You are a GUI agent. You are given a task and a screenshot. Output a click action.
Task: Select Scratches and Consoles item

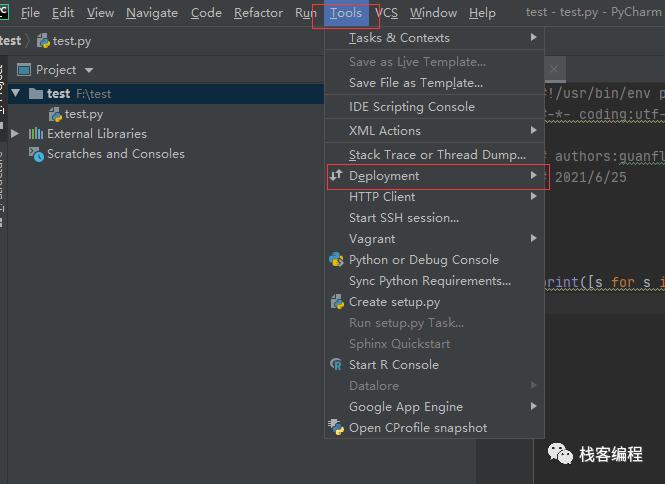pos(116,154)
